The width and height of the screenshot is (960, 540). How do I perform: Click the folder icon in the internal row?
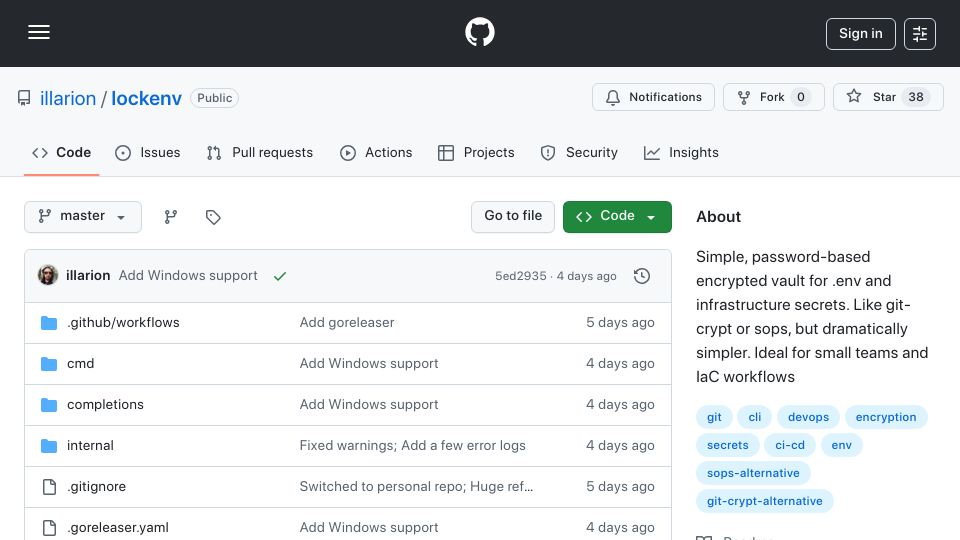(x=49, y=446)
